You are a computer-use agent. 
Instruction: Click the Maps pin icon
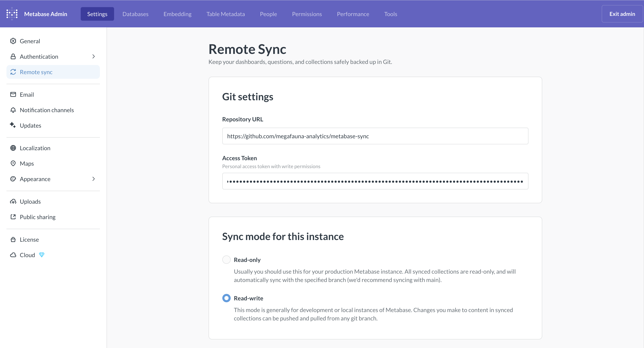point(13,164)
